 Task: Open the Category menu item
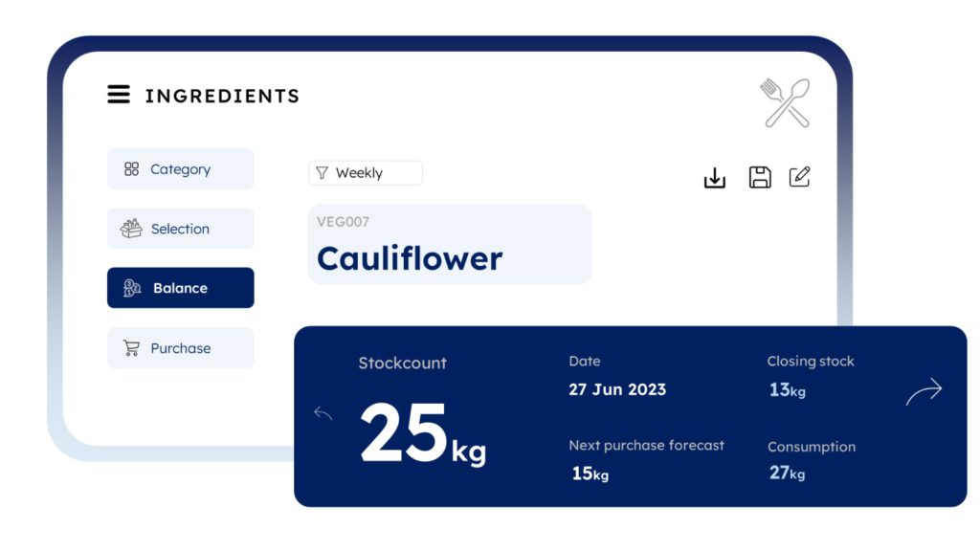180,169
